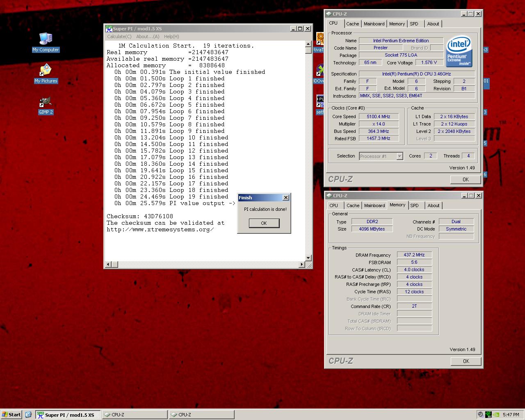Switch to SPD tab in top CPU-Z
The height and width of the screenshot is (420, 525).
click(x=414, y=24)
